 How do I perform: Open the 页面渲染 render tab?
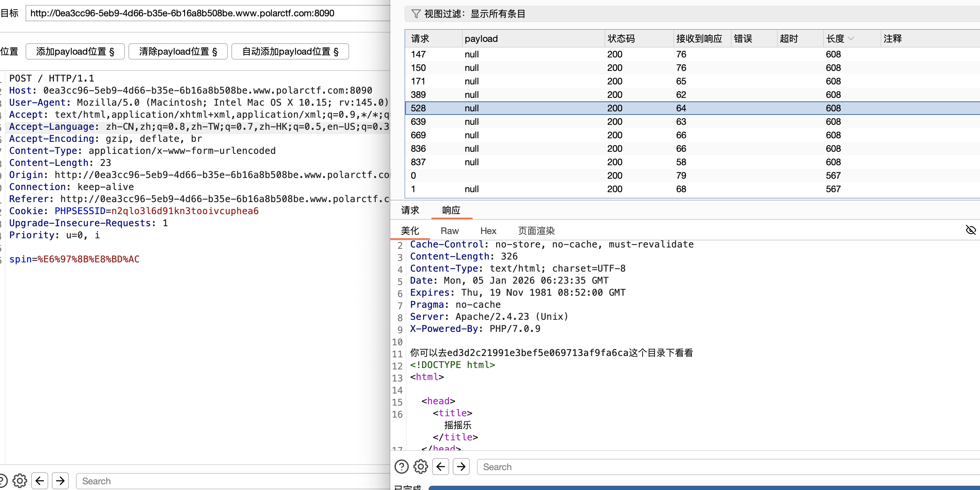click(x=536, y=231)
